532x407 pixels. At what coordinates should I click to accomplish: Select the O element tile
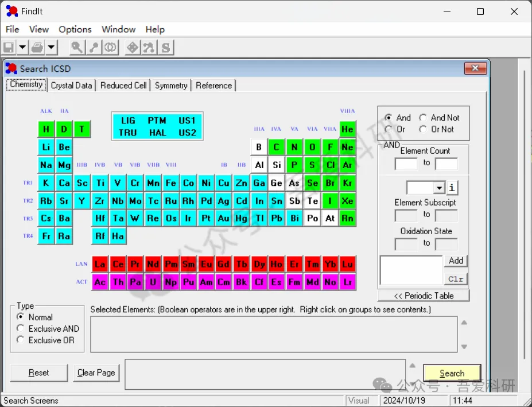tap(312, 147)
